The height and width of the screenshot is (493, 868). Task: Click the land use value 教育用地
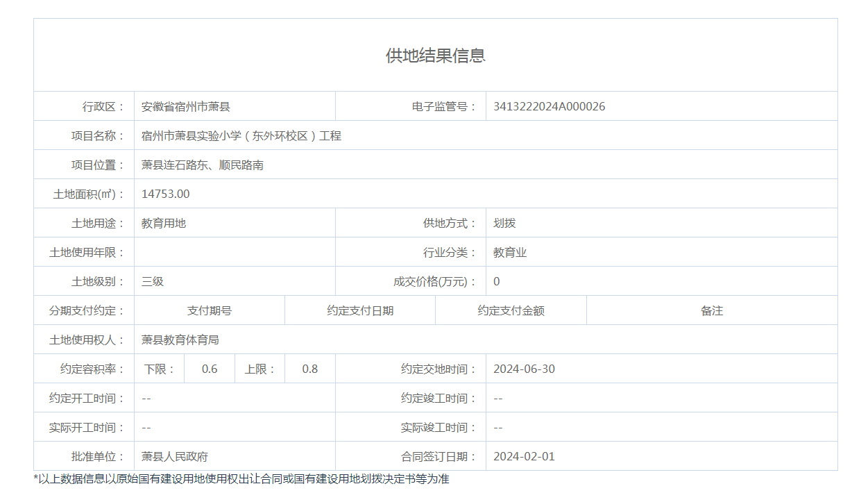coord(164,223)
